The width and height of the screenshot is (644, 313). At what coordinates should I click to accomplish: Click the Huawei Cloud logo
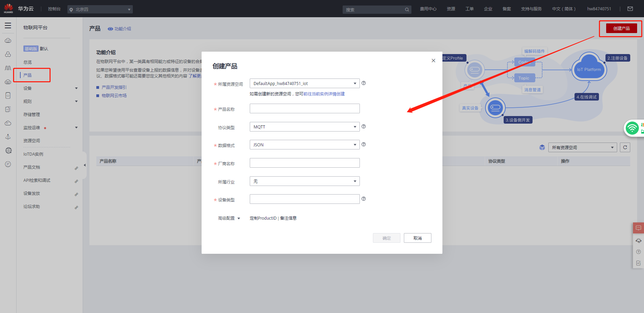(x=19, y=9)
